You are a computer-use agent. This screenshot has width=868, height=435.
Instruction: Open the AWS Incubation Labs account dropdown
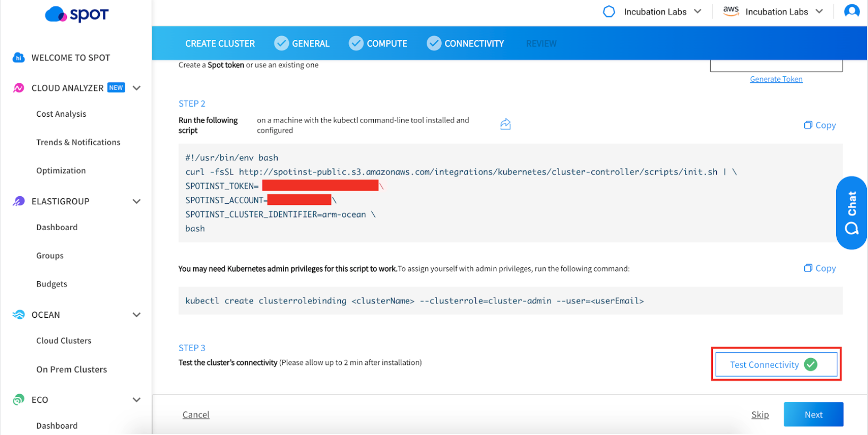tap(773, 12)
